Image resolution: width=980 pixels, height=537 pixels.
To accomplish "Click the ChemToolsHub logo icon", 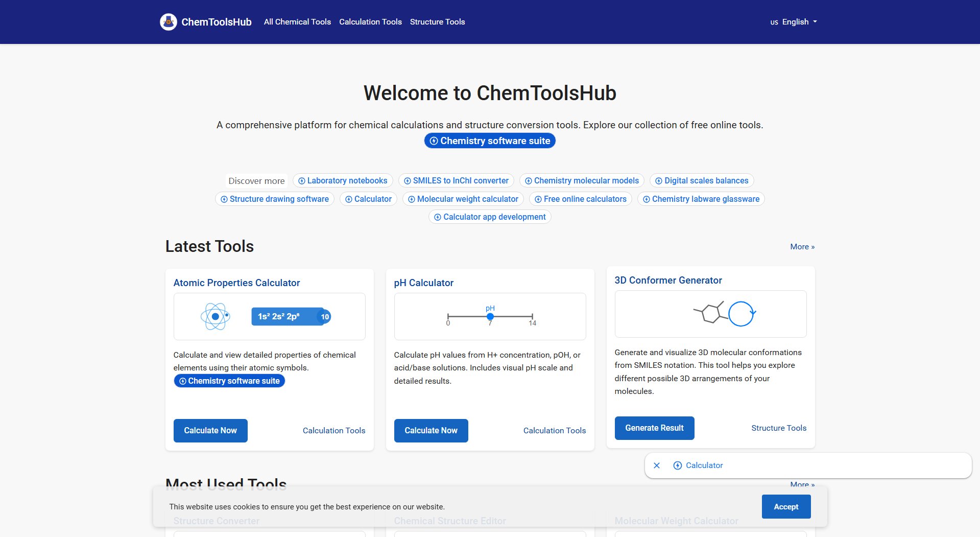I will [168, 22].
